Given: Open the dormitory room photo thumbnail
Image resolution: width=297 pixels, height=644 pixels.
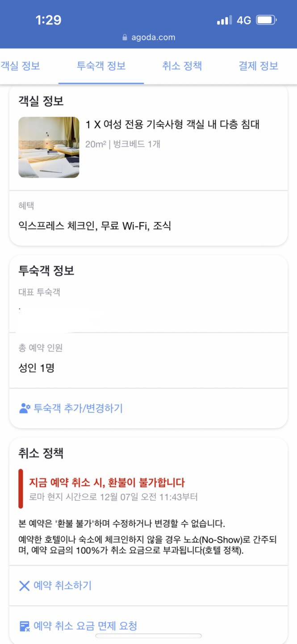Looking at the screenshot, I should point(49,147).
